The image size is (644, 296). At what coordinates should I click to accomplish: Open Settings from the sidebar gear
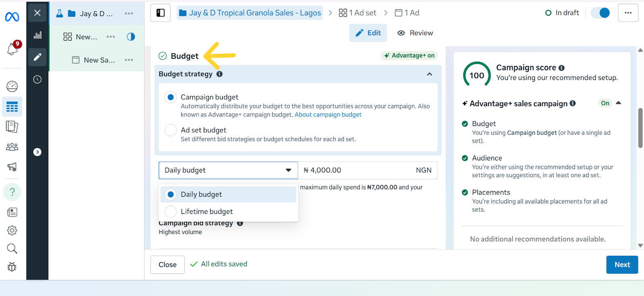point(12,230)
